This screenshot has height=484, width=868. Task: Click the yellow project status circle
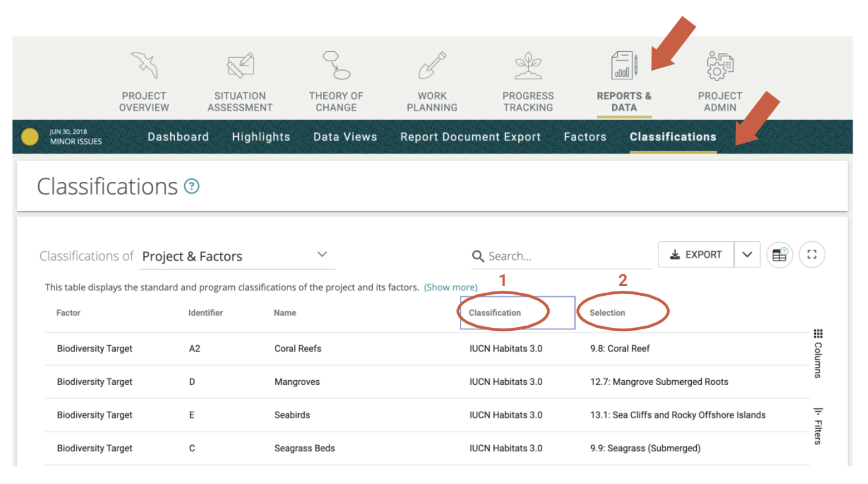(30, 136)
